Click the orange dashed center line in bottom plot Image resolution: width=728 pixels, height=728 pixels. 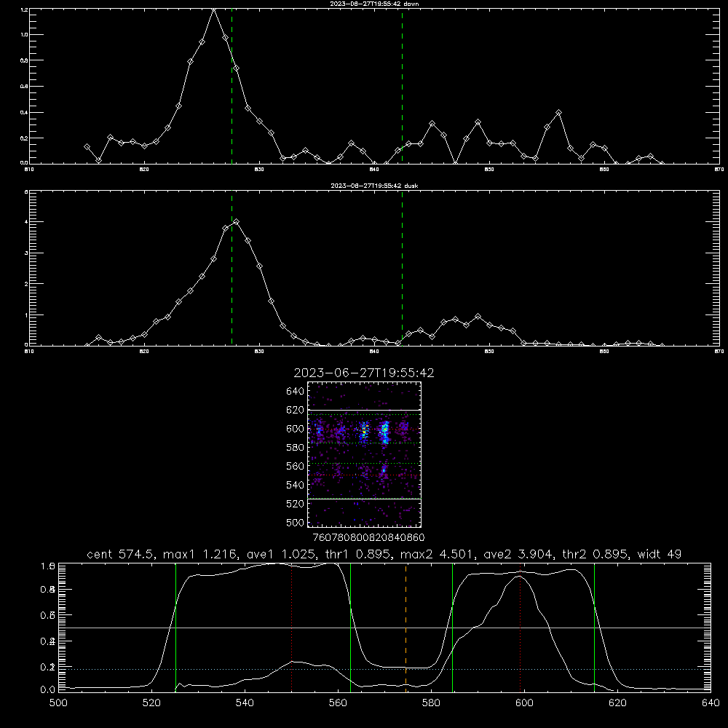[x=405, y=628]
